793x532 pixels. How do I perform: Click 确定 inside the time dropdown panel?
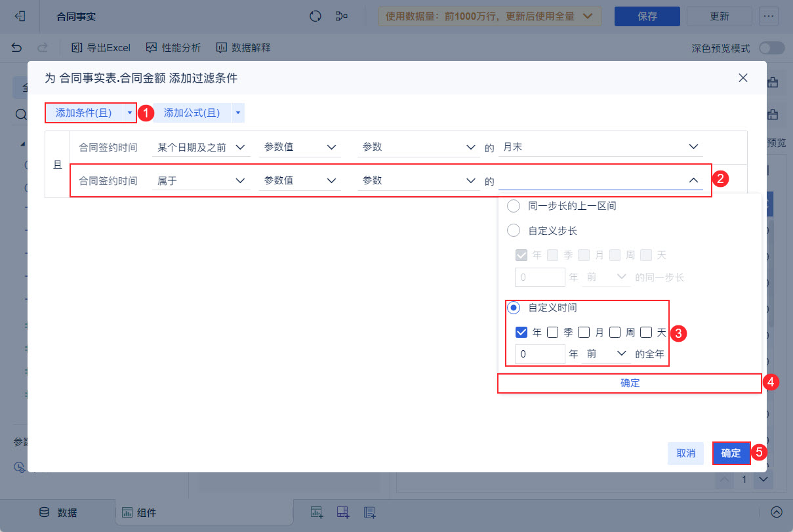[x=630, y=383]
